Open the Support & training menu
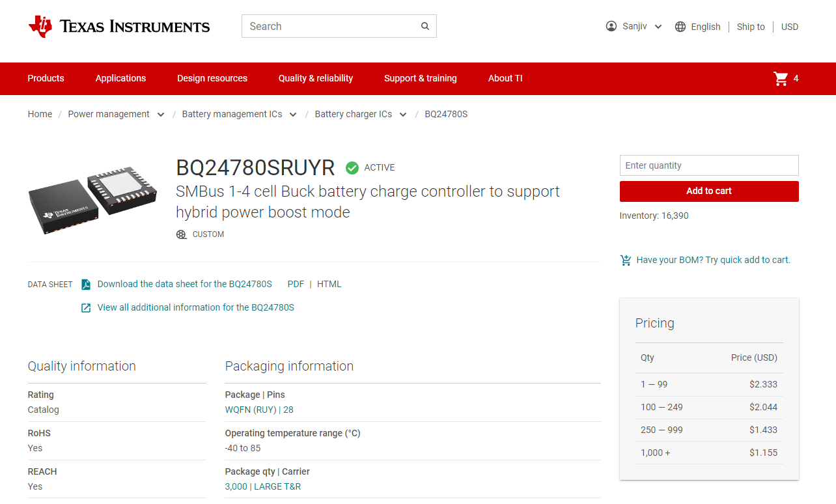 [x=421, y=78]
